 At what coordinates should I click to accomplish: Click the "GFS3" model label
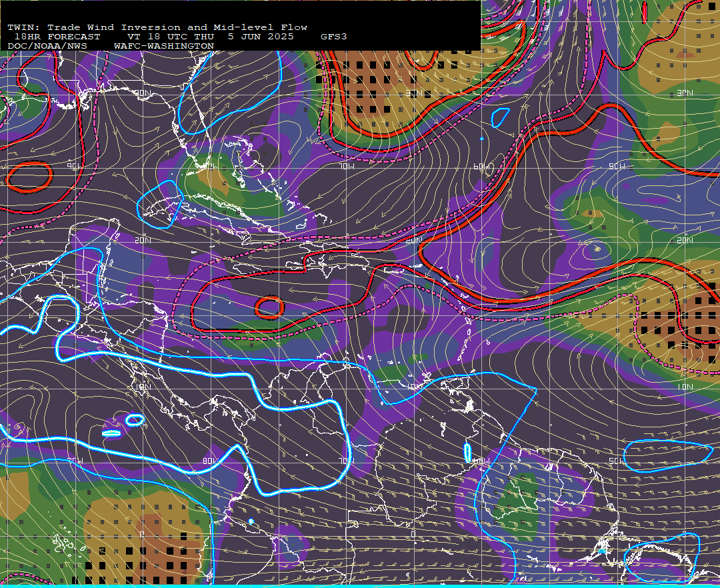coord(334,37)
